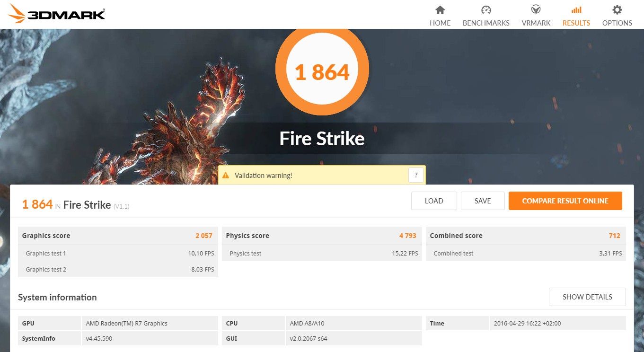Click the large Fire Strike title
Viewport: 644px width, 352px height.
322,139
